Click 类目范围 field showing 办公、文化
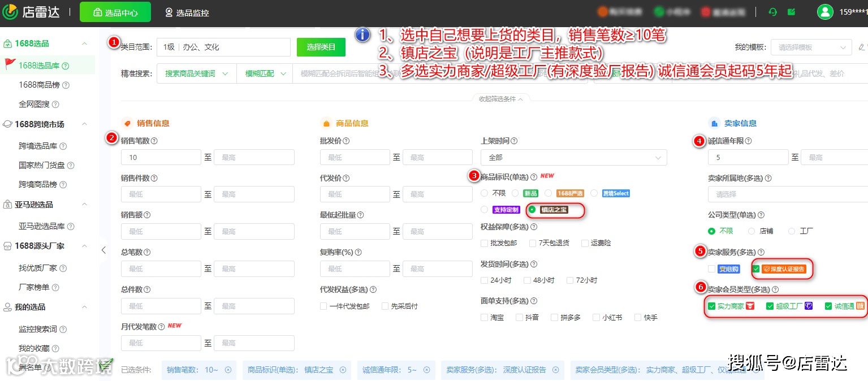This screenshot has width=868, height=381. click(223, 47)
